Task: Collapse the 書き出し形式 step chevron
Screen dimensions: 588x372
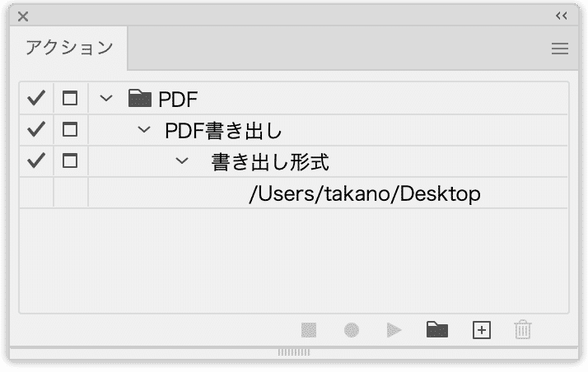Action: (x=182, y=161)
